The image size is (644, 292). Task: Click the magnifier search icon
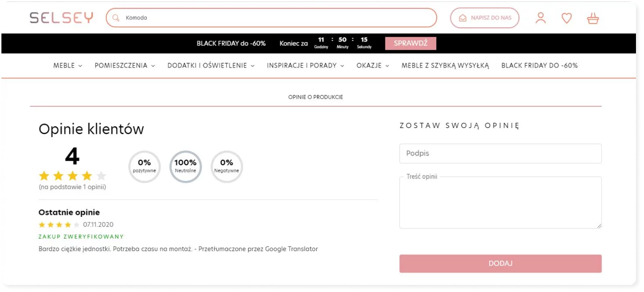coord(116,18)
